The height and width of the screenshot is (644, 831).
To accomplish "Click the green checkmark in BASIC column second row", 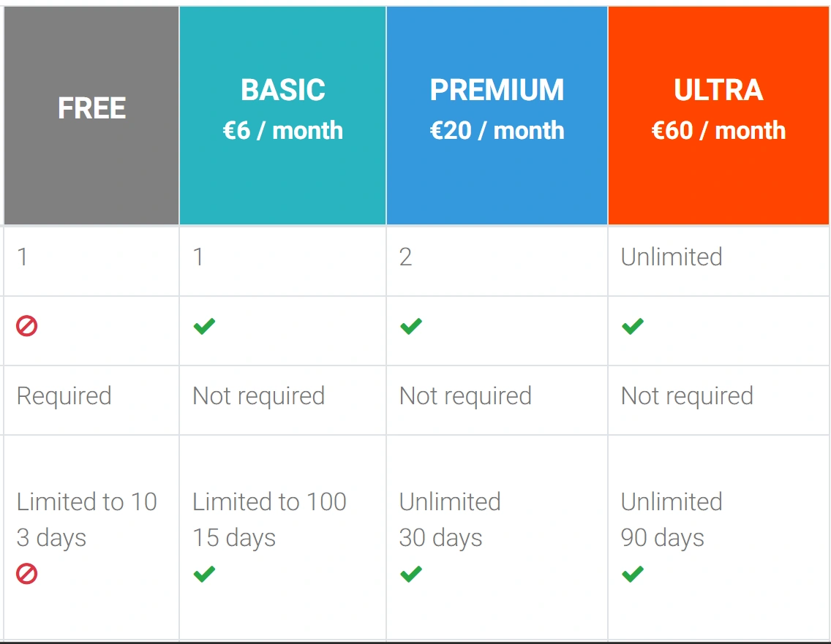I will (204, 326).
